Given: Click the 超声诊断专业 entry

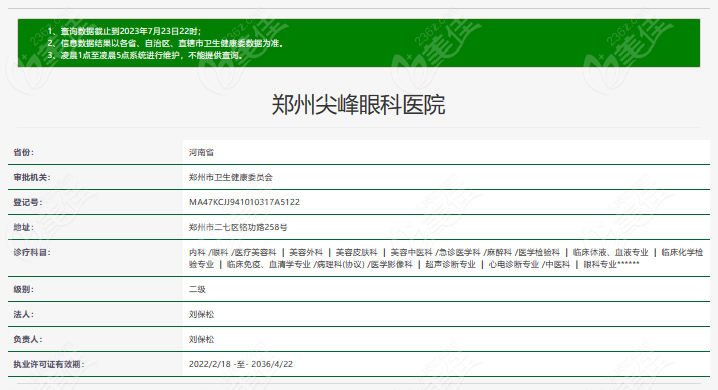Looking at the screenshot, I should click(x=451, y=265).
